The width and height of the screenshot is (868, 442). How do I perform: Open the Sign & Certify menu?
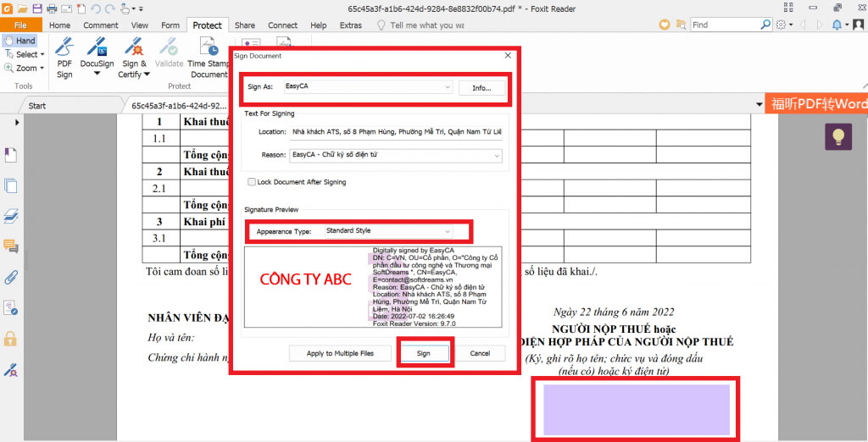click(134, 58)
